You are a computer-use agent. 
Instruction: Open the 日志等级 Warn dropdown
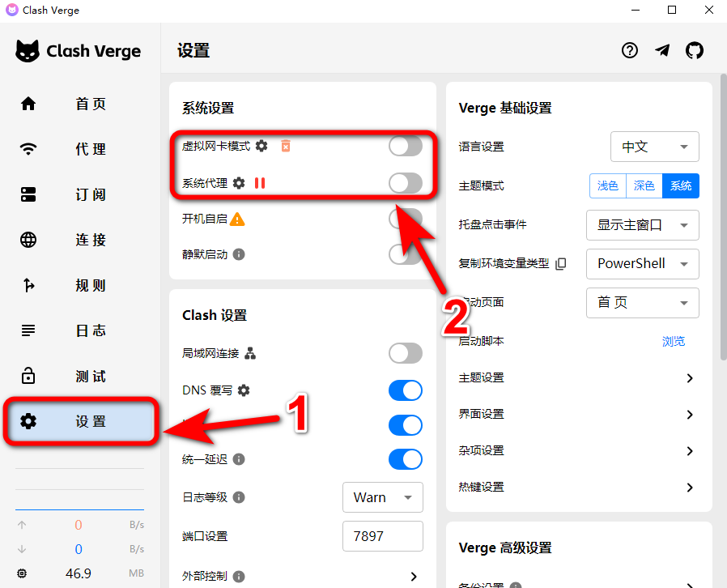(383, 497)
